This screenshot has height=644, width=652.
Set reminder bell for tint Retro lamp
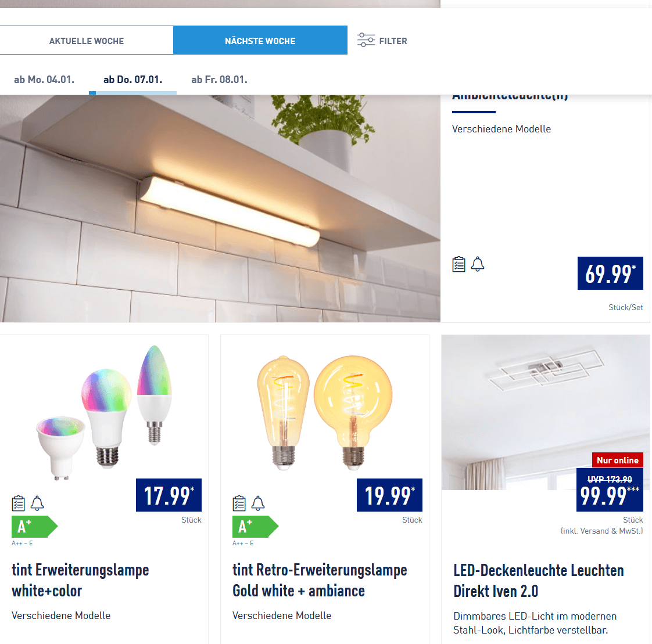coord(258,503)
